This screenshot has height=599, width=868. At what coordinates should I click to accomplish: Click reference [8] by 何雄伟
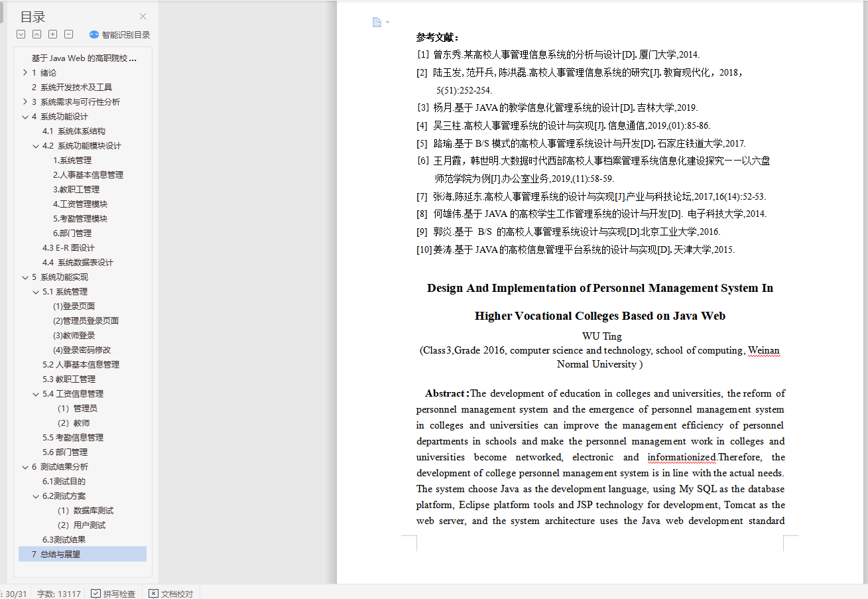(591, 214)
